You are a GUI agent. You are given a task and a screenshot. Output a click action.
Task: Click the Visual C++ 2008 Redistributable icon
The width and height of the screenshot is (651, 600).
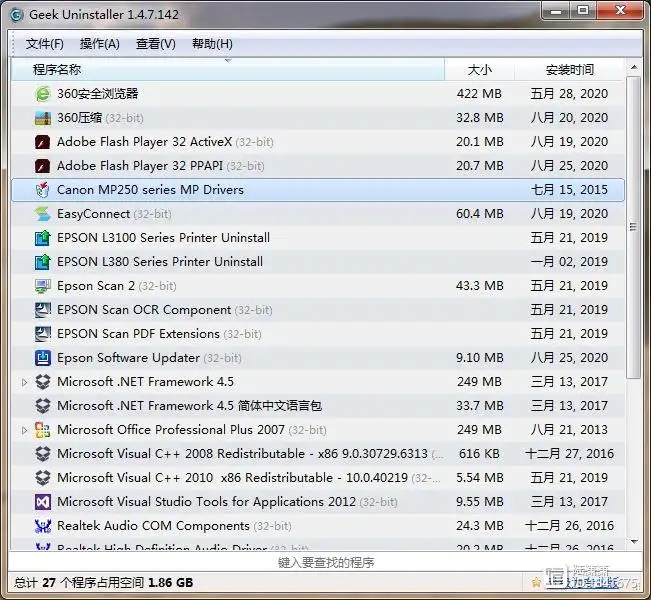click(42, 454)
